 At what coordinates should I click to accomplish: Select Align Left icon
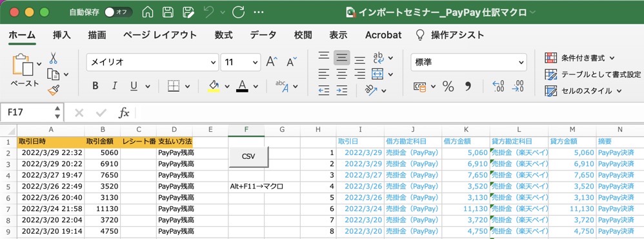click(324, 74)
